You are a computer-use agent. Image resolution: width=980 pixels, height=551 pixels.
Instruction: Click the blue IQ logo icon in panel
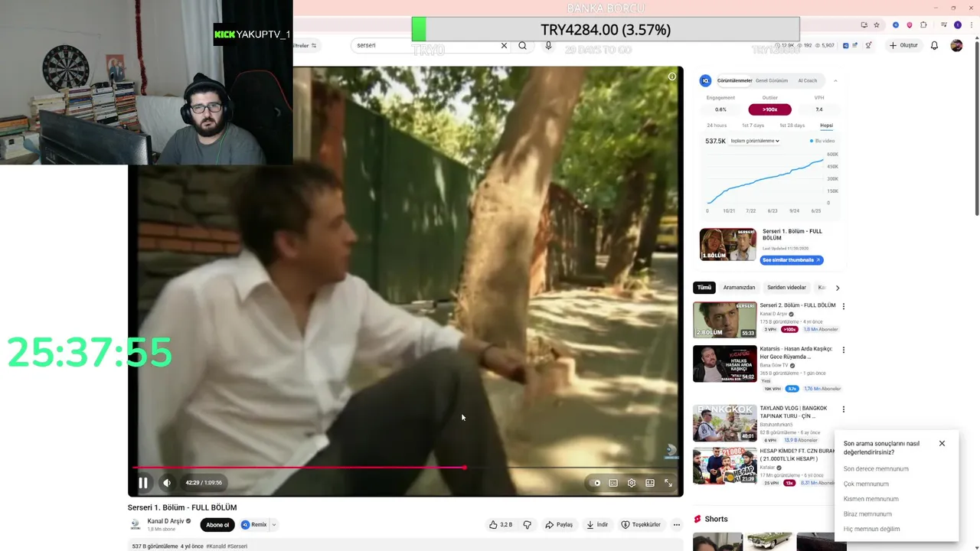pyautogui.click(x=706, y=80)
